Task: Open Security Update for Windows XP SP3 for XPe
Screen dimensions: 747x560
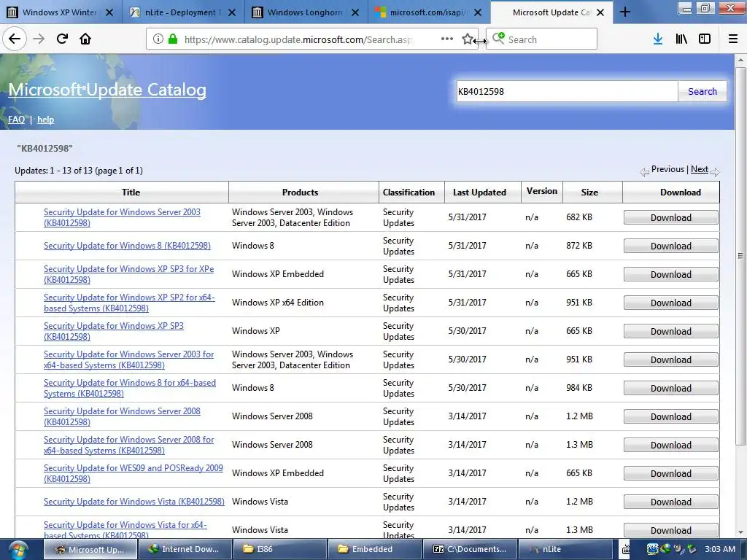Action: coord(128,274)
